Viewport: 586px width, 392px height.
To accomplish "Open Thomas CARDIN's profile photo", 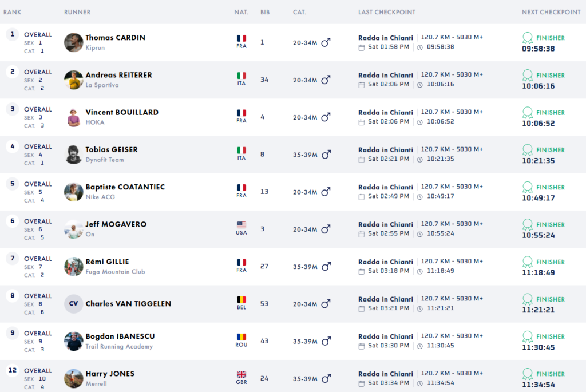I will [74, 42].
